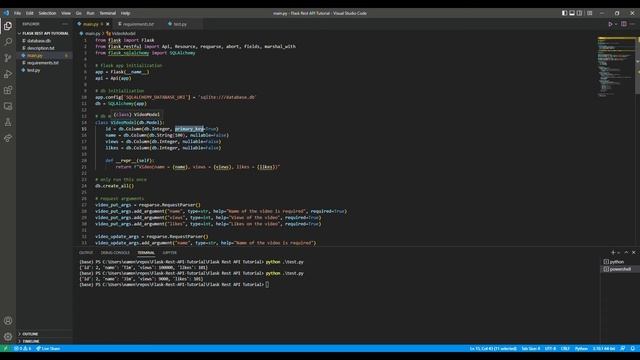
Task: Switch to the Debug Console tab
Action: (x=115, y=253)
